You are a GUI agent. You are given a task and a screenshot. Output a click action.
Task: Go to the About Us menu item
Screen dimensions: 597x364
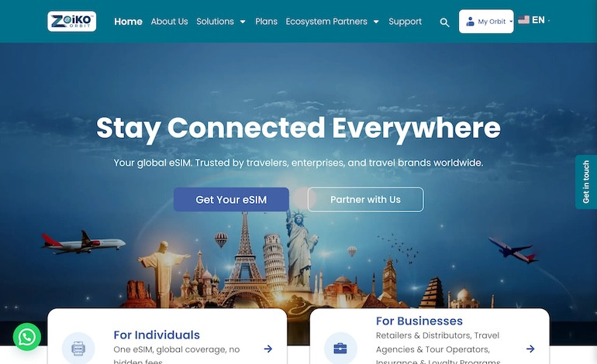[x=170, y=22]
